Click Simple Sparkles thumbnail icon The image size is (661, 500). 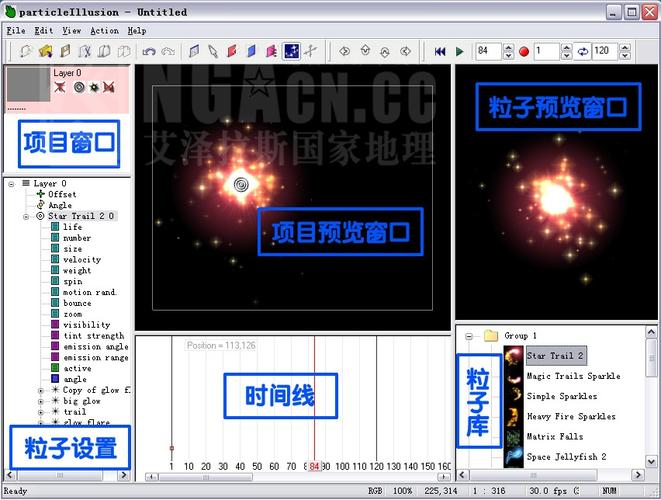click(513, 396)
